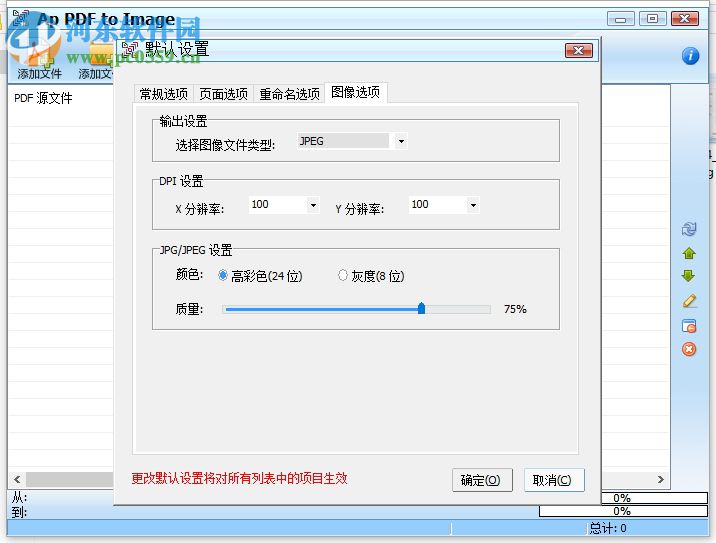Screen dimensions: 716x543
Task: Switch to the 常规选项 tab
Action: tap(163, 94)
